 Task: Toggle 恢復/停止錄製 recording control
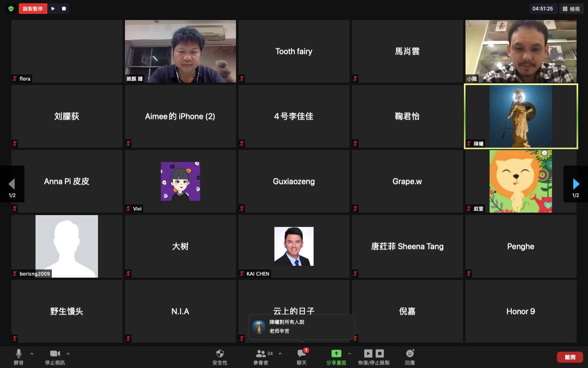tap(374, 357)
